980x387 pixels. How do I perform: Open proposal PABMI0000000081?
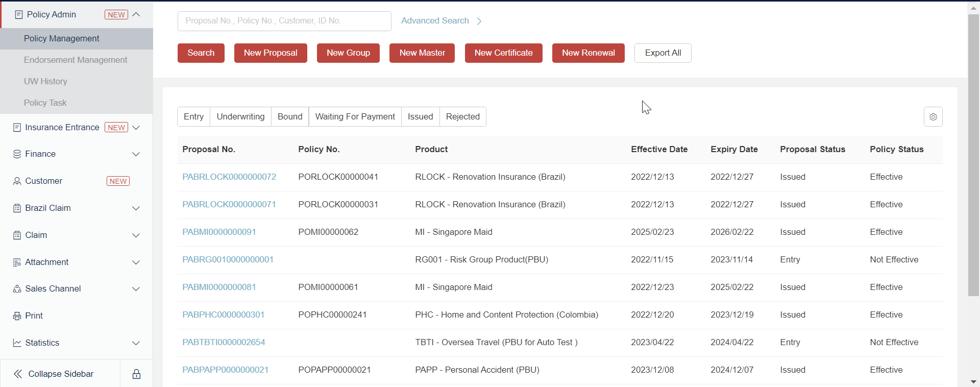coord(219,287)
